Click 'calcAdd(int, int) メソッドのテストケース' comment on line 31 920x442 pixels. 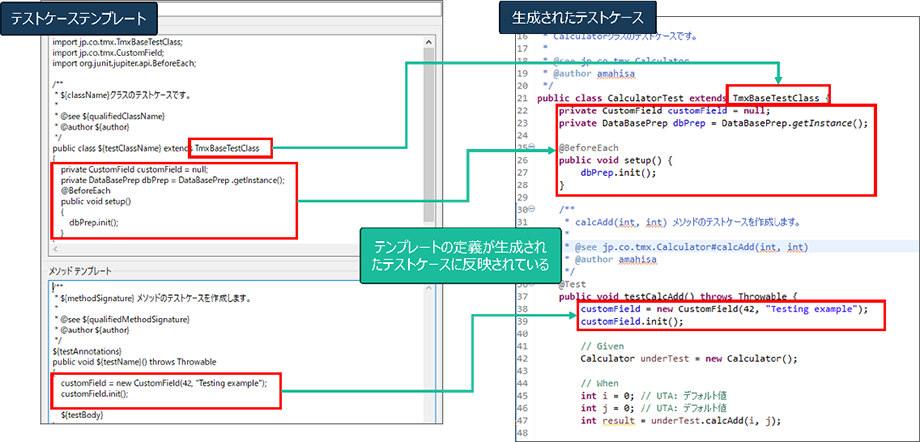coord(689,222)
